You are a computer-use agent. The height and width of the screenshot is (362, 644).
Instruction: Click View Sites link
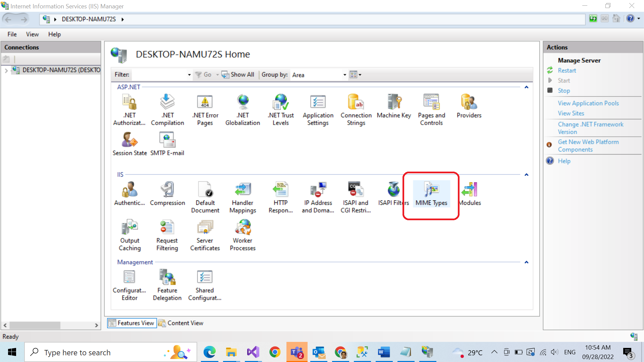click(x=571, y=113)
